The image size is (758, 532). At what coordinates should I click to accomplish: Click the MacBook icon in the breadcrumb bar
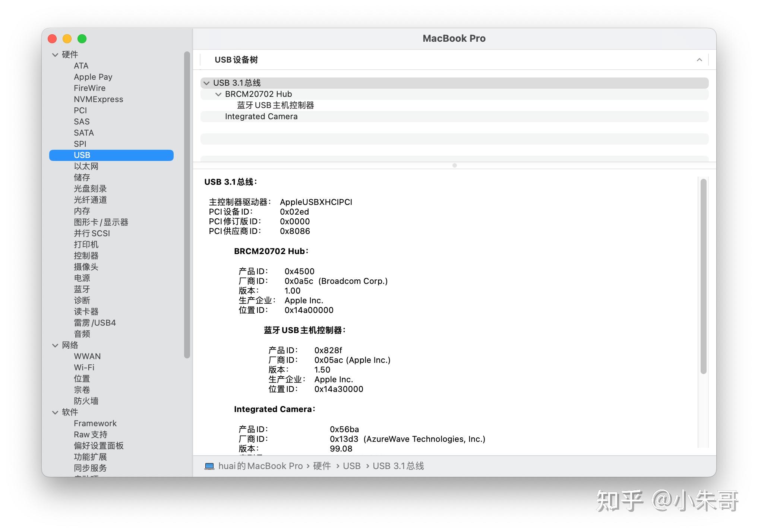[208, 466]
